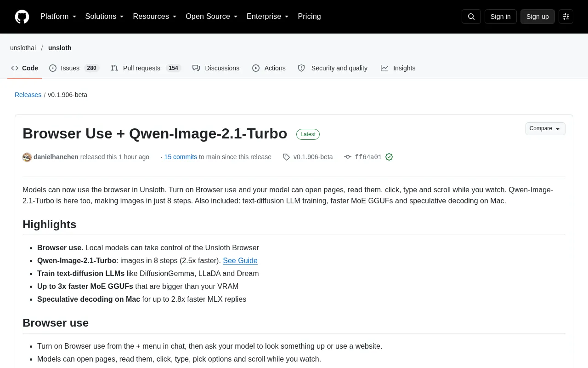
Task: Expand the Enterprise menu
Action: pos(268,17)
